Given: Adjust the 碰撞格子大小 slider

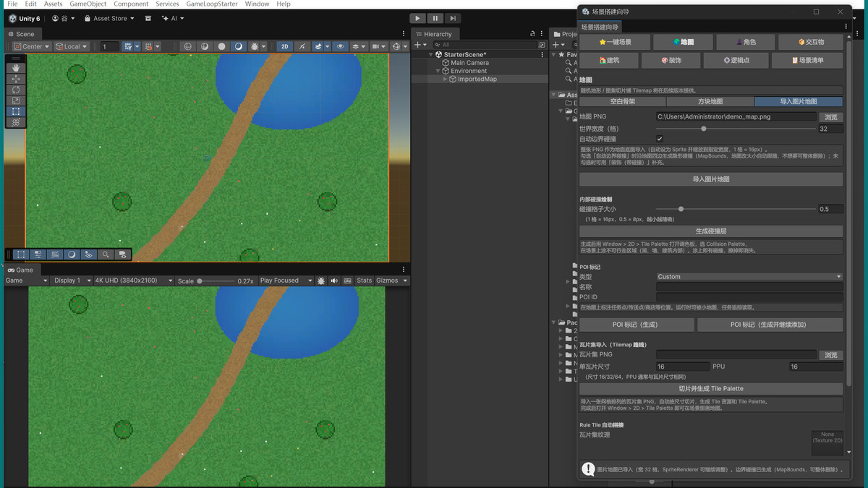Looking at the screenshot, I should pos(736,209).
